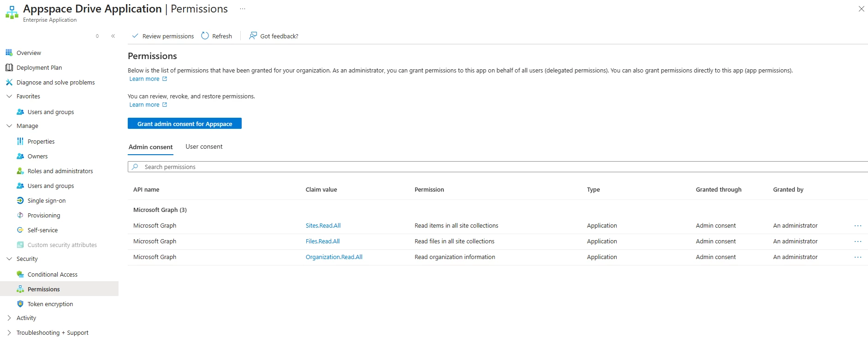Click the Granted through column header
Image resolution: width=868 pixels, height=344 pixels.
[719, 190]
